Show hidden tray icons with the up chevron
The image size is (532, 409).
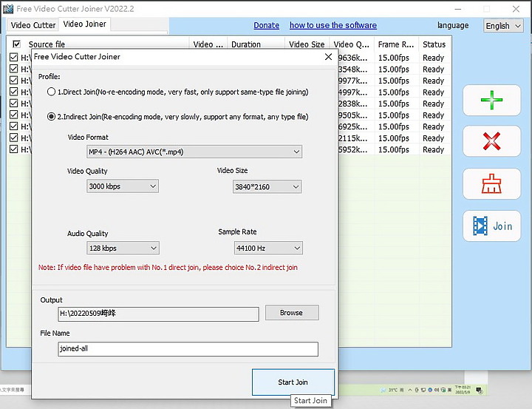(x=410, y=390)
